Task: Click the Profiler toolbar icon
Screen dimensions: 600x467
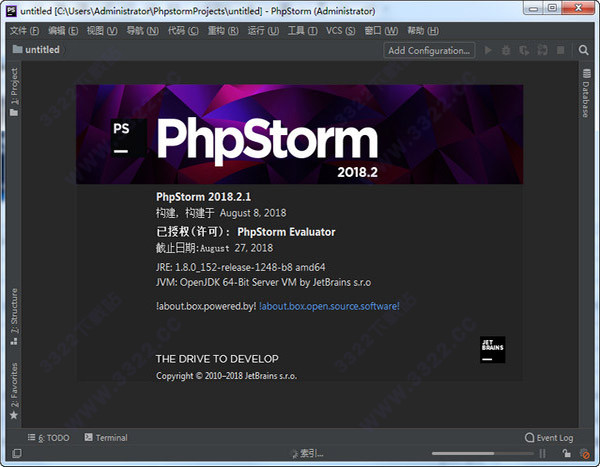Action: pos(542,50)
